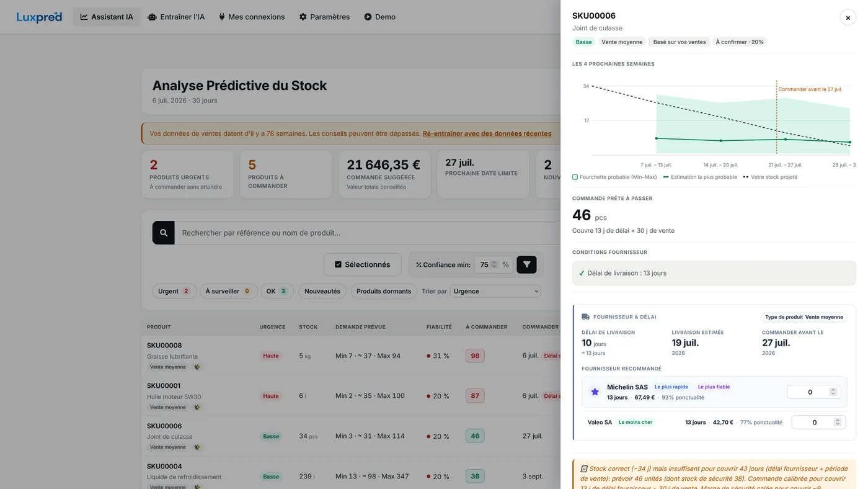Click the icon beside SKU00006's Vente moyenne tag

(197, 447)
